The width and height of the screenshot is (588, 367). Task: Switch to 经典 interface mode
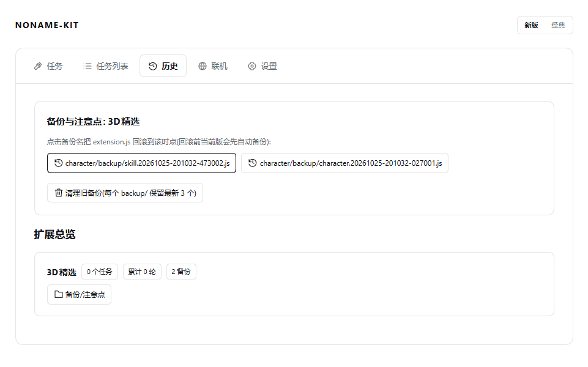(x=558, y=25)
